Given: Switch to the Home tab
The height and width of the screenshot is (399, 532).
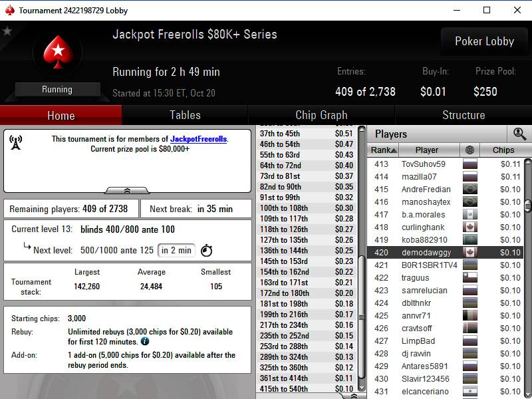Looking at the screenshot, I should (x=61, y=115).
